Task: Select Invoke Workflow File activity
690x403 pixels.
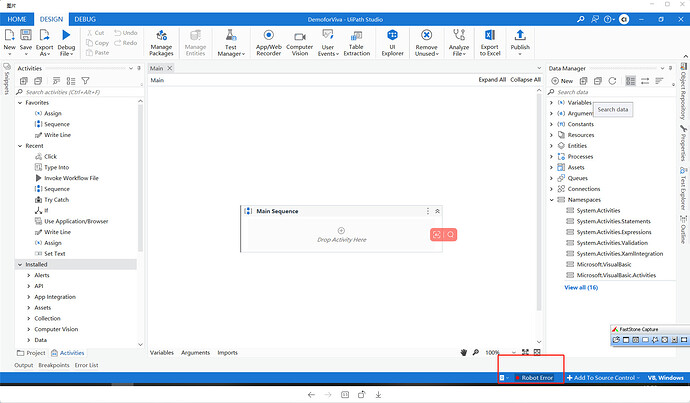Action: (66, 178)
